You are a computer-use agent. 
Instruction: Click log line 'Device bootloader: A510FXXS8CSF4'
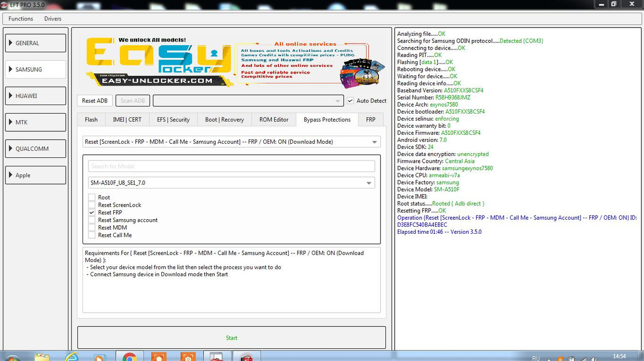click(441, 112)
